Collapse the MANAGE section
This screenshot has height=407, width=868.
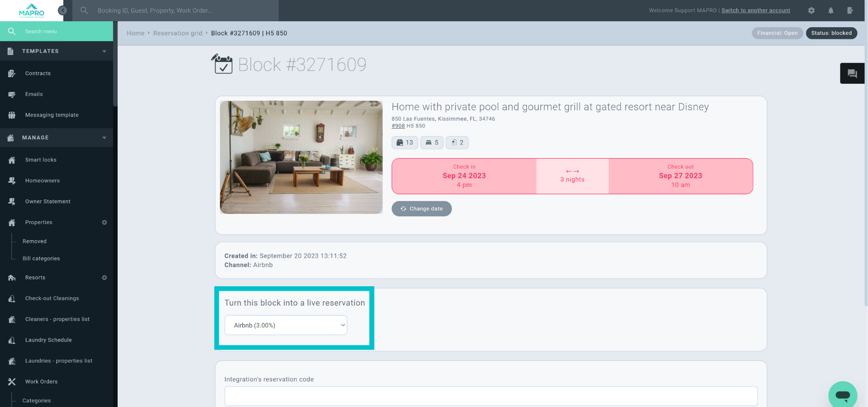[x=104, y=138]
